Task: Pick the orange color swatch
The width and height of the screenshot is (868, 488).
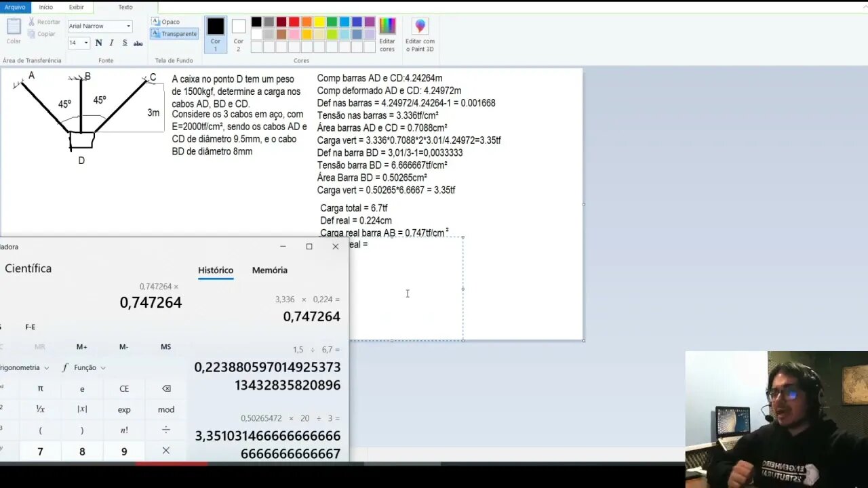Action: 307,22
